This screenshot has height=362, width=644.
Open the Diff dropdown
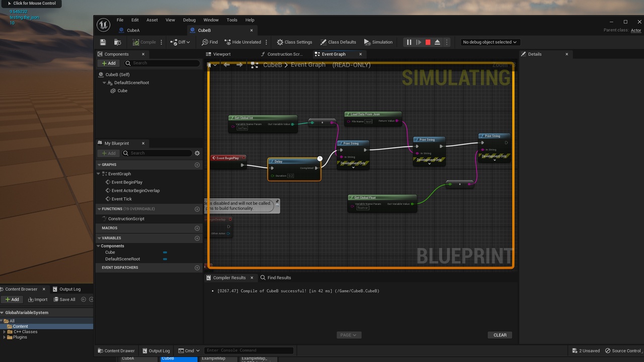tap(180, 42)
